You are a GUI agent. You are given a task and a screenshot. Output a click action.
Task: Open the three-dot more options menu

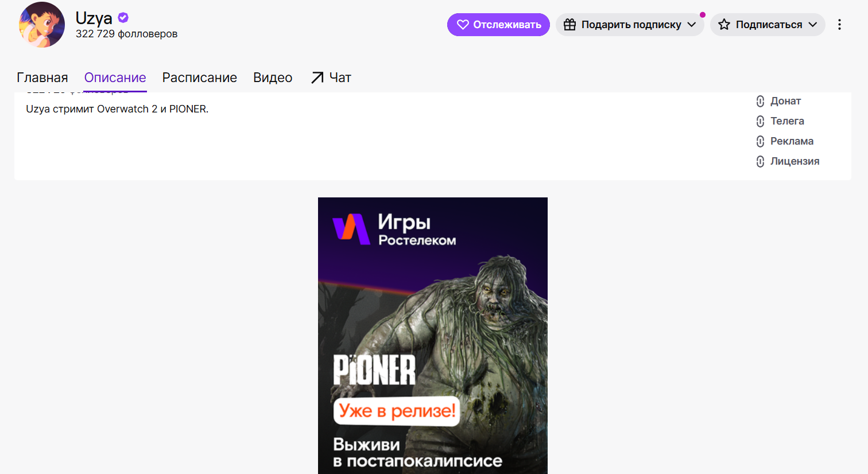click(x=839, y=25)
